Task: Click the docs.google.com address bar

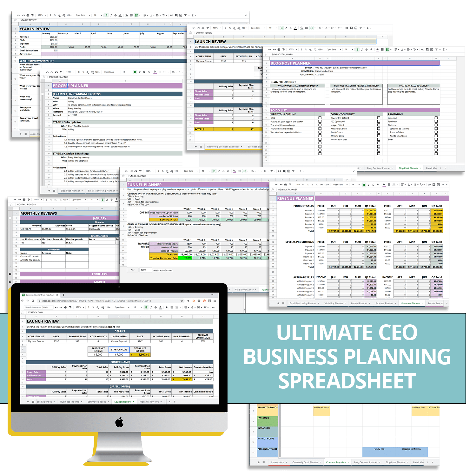Action: click(110, 301)
